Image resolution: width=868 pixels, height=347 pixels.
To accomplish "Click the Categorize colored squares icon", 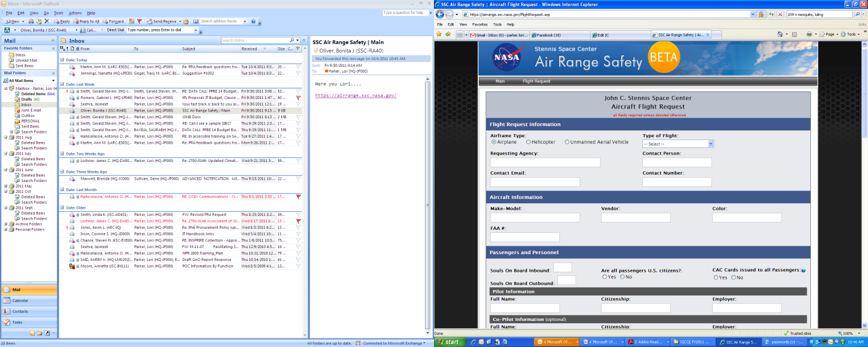I will 132,21.
